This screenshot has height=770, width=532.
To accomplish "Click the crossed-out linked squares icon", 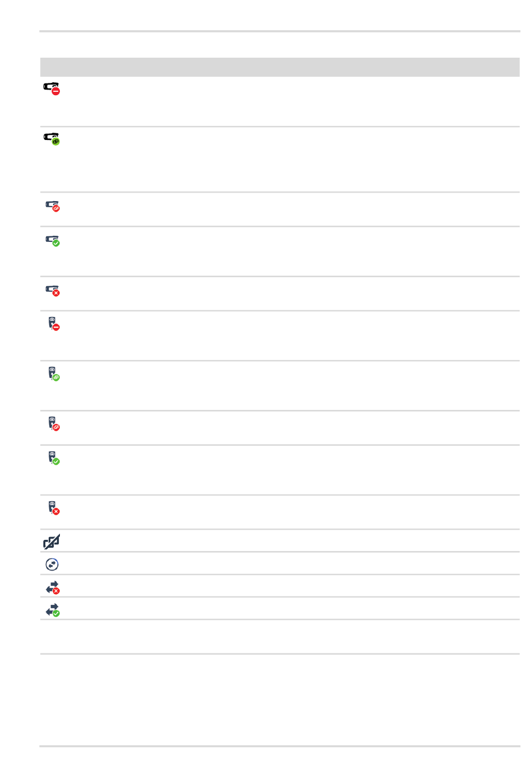I will (52, 541).
